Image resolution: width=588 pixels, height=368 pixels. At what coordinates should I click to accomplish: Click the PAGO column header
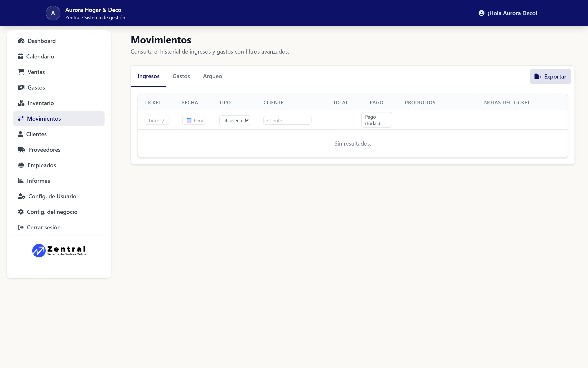pos(377,102)
